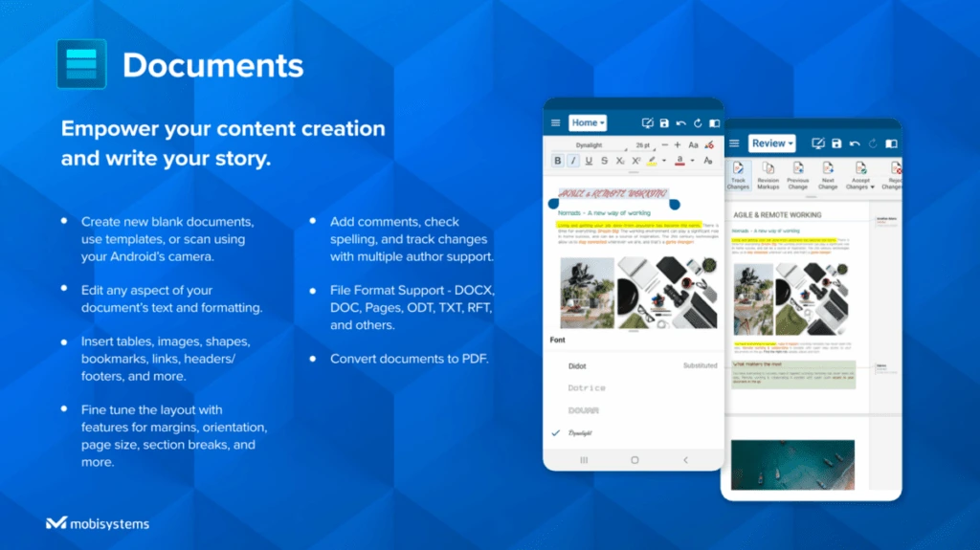Select the Douar font in Font list

634,410
